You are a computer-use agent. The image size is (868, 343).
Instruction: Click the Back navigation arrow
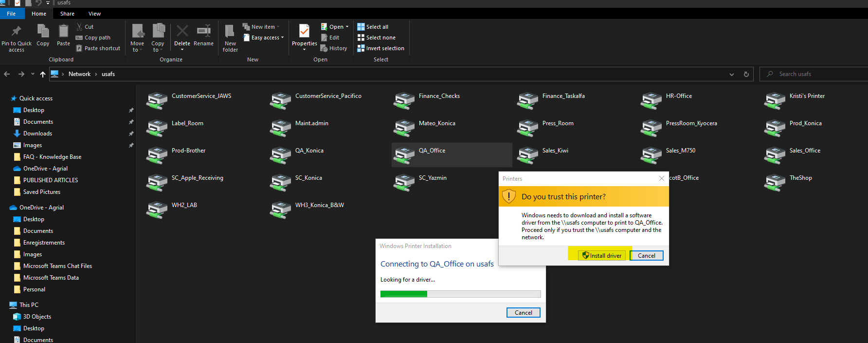(x=7, y=74)
